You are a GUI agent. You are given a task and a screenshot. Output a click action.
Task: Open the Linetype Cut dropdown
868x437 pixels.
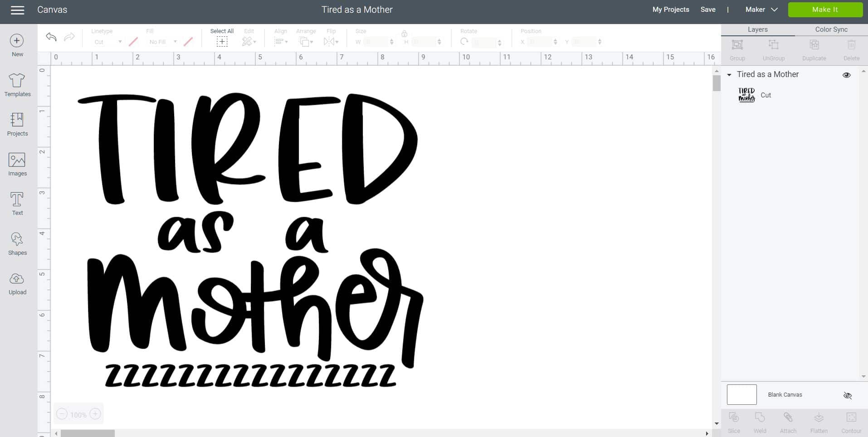pyautogui.click(x=107, y=42)
